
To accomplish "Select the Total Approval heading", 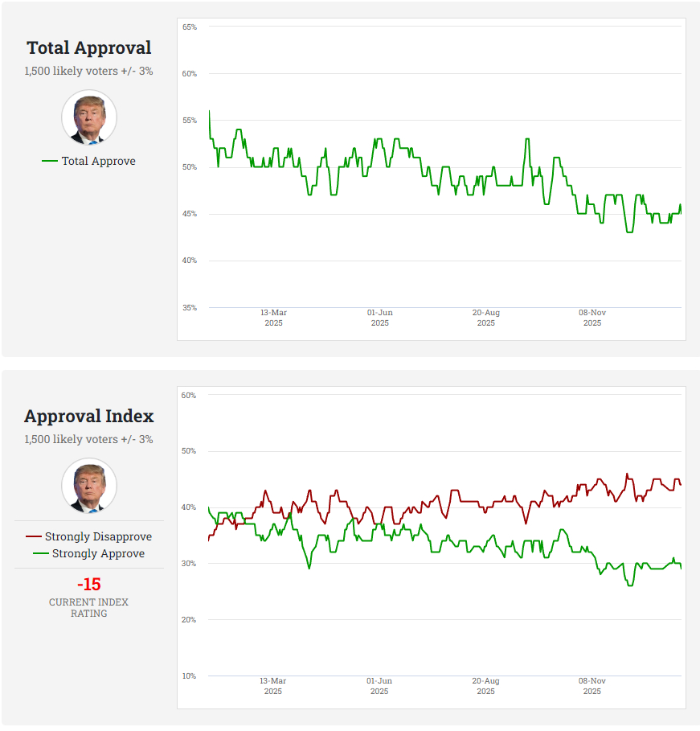I will click(x=89, y=48).
